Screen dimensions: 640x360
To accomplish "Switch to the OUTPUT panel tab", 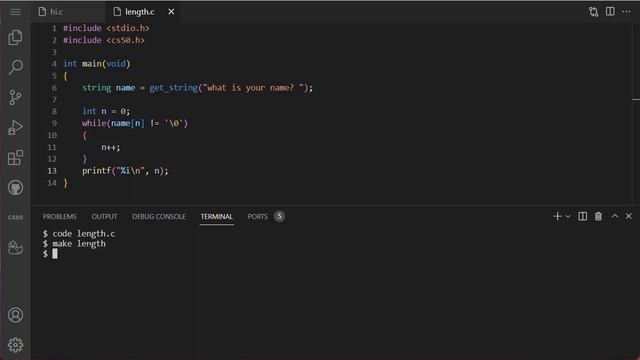I will 104,216.
